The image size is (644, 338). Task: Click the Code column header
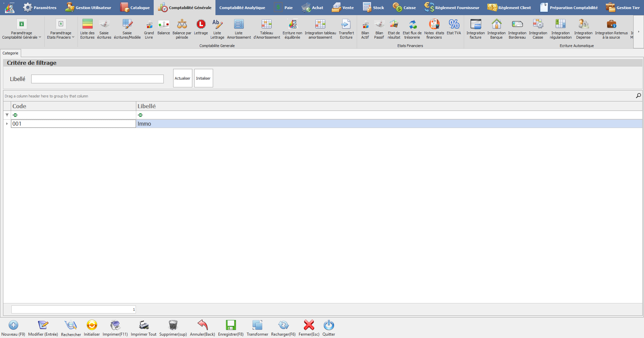(73, 106)
